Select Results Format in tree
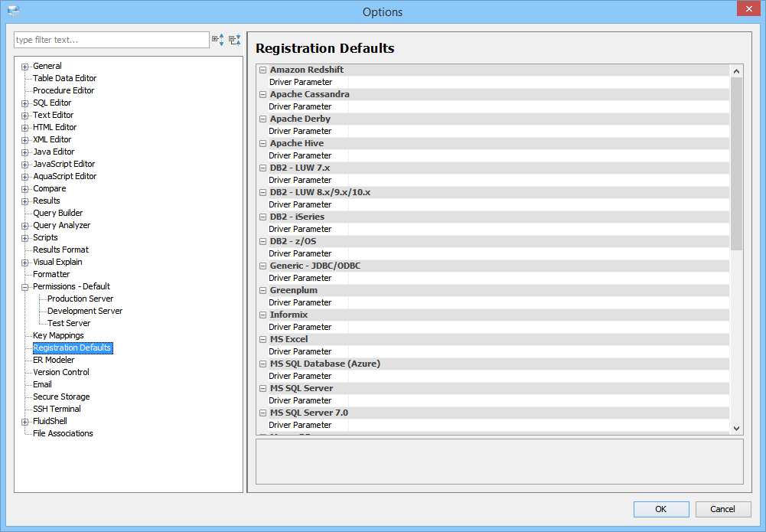The width and height of the screenshot is (766, 532). pyautogui.click(x=60, y=250)
